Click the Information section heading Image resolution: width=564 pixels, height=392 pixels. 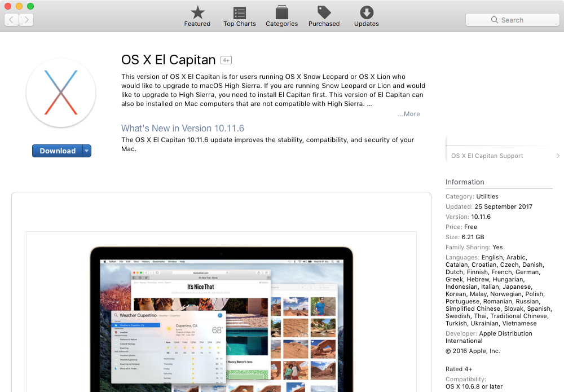tap(465, 182)
